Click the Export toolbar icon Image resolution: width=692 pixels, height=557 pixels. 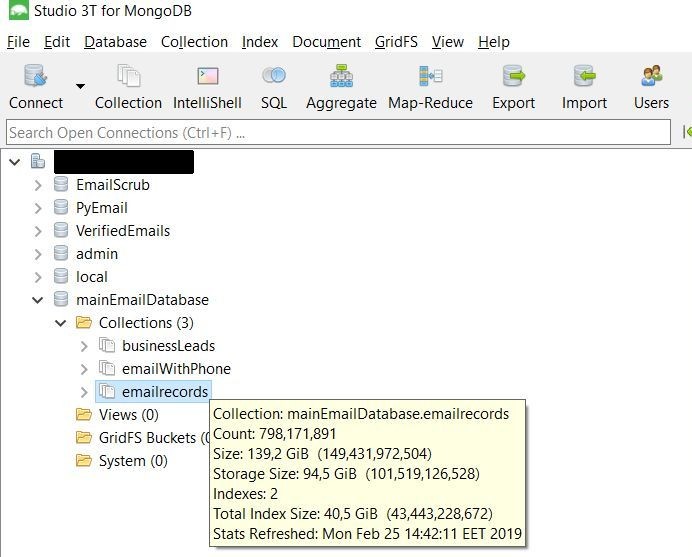click(514, 77)
